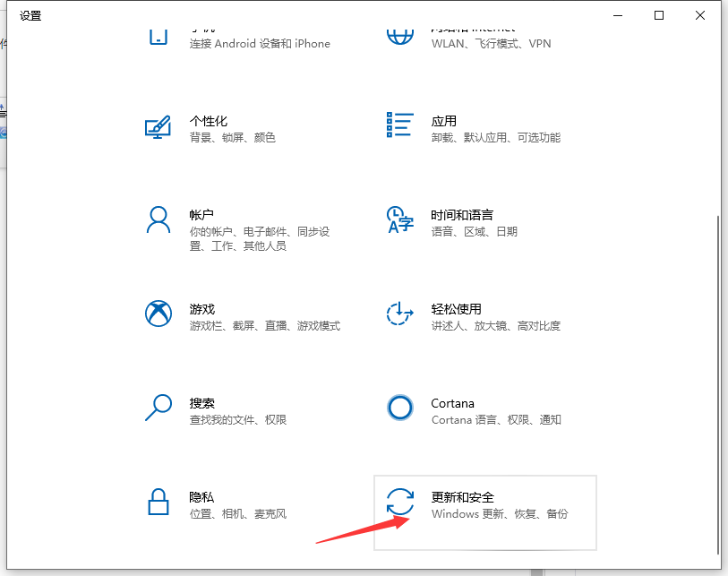Select the Search (搜索) magnifying glass icon
Image resolution: width=728 pixels, height=576 pixels.
[x=158, y=408]
